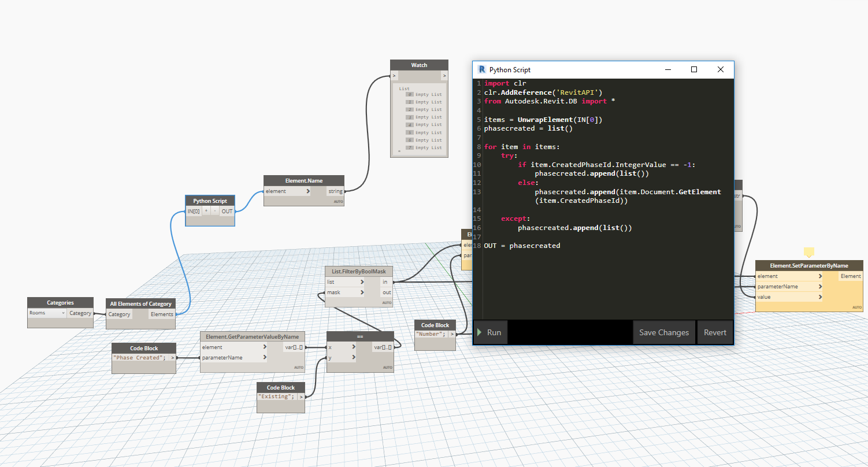Revert changes in the Python Script editor
This screenshot has width=868, height=467.
[x=715, y=332]
